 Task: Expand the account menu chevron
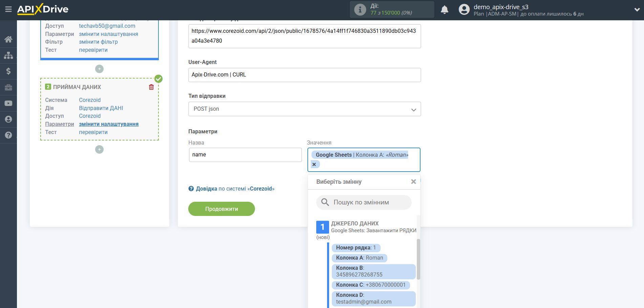[x=637, y=10]
